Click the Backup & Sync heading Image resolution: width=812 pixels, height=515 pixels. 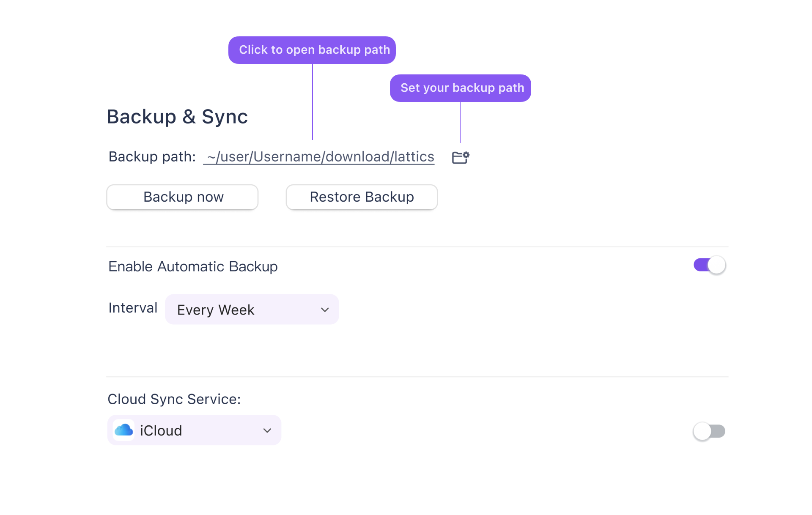point(177,117)
